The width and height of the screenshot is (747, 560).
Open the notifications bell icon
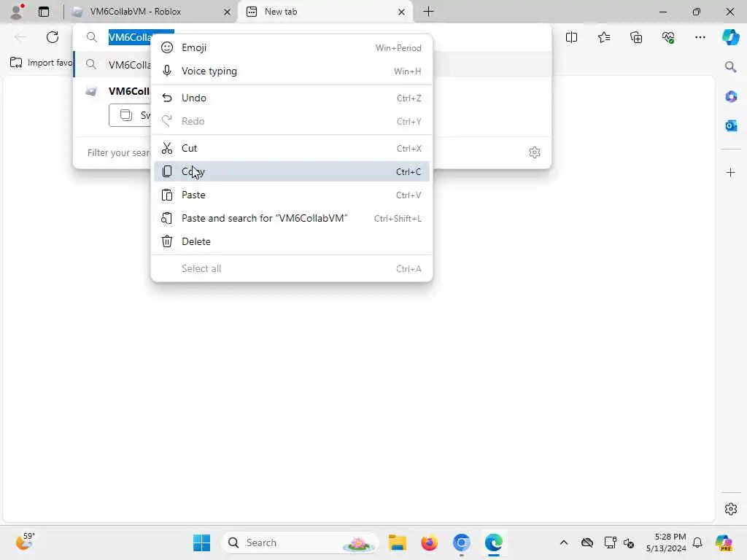click(x=697, y=542)
